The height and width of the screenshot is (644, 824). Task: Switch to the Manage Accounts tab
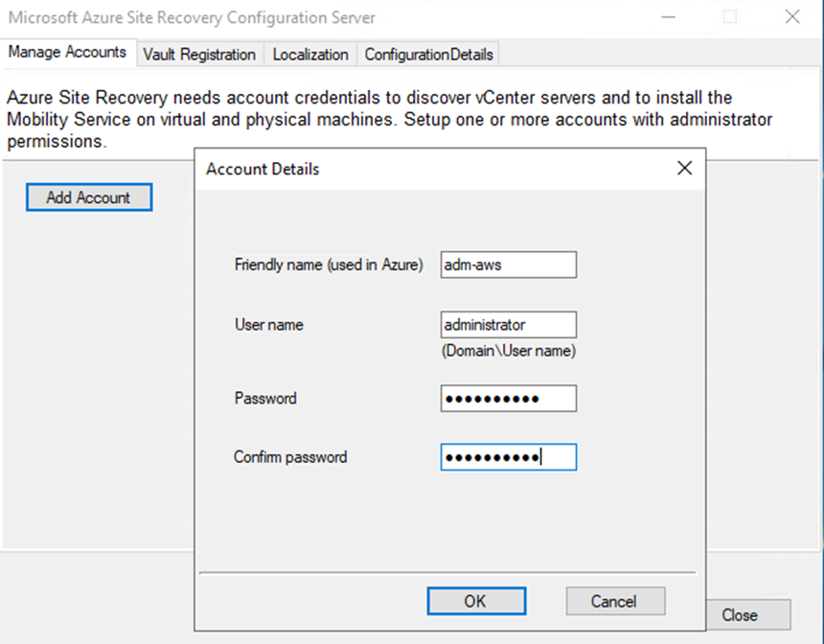coord(67,53)
